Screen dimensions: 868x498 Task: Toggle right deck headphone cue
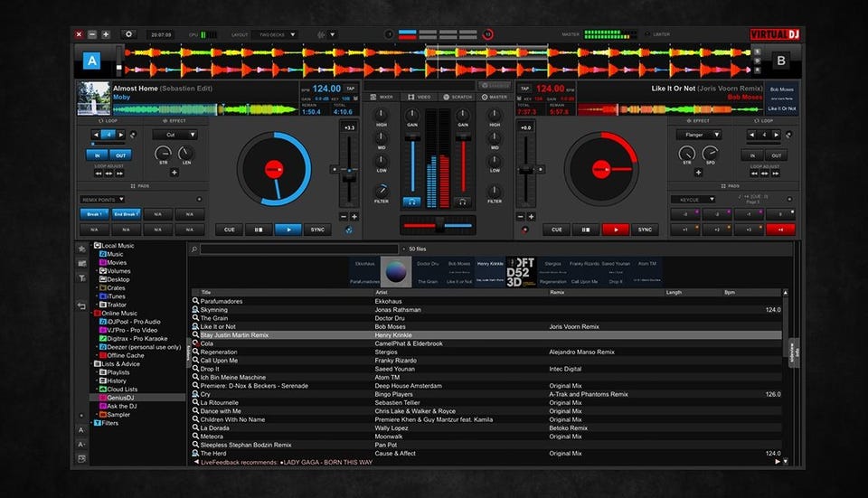click(462, 202)
